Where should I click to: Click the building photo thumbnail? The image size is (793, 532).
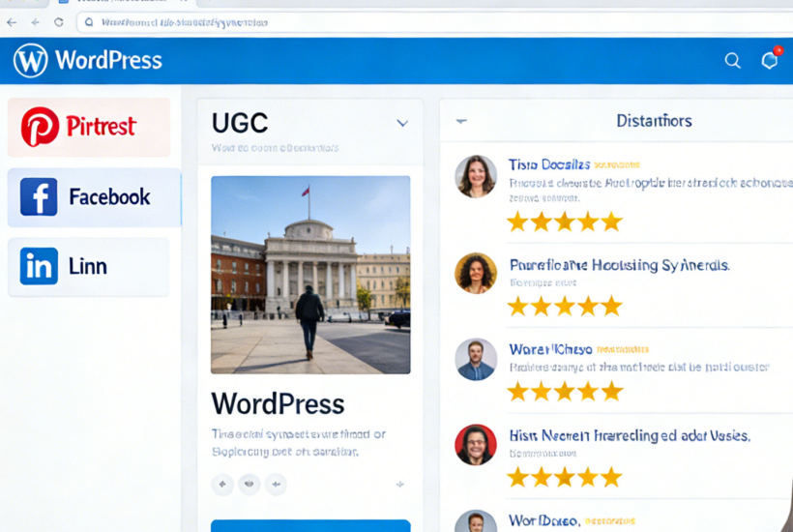tap(310, 275)
